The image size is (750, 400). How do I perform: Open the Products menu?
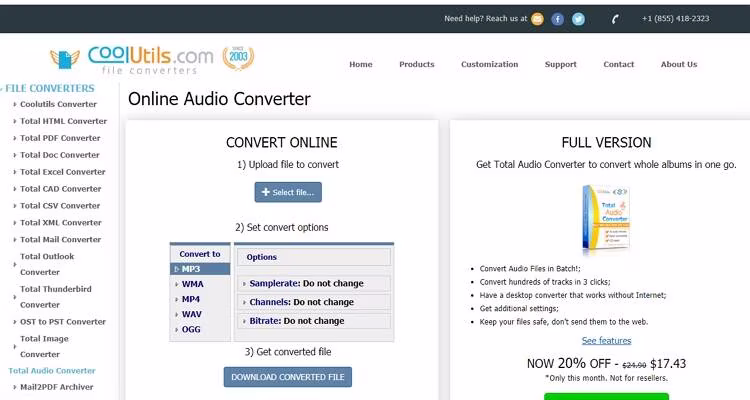[417, 64]
